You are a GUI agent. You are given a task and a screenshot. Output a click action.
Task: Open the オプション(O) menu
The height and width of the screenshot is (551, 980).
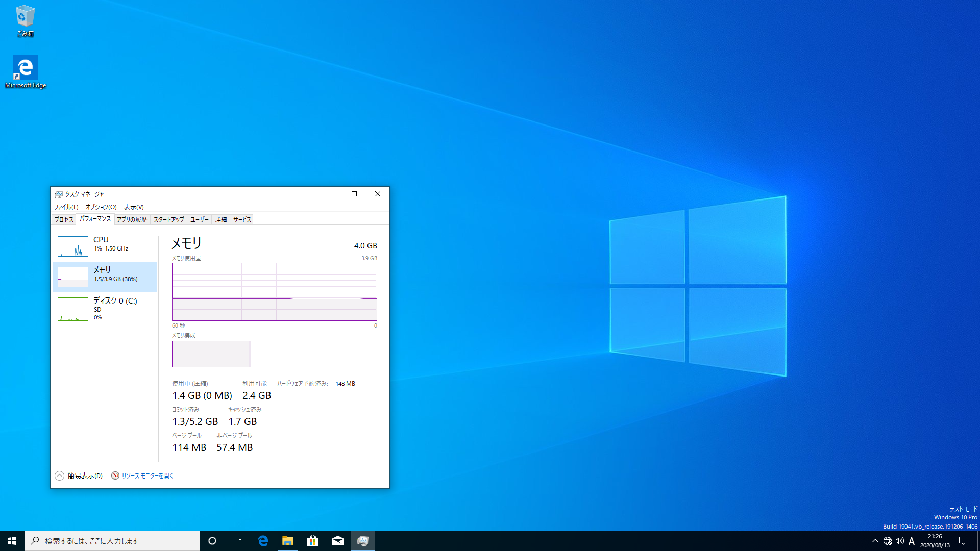(x=101, y=207)
